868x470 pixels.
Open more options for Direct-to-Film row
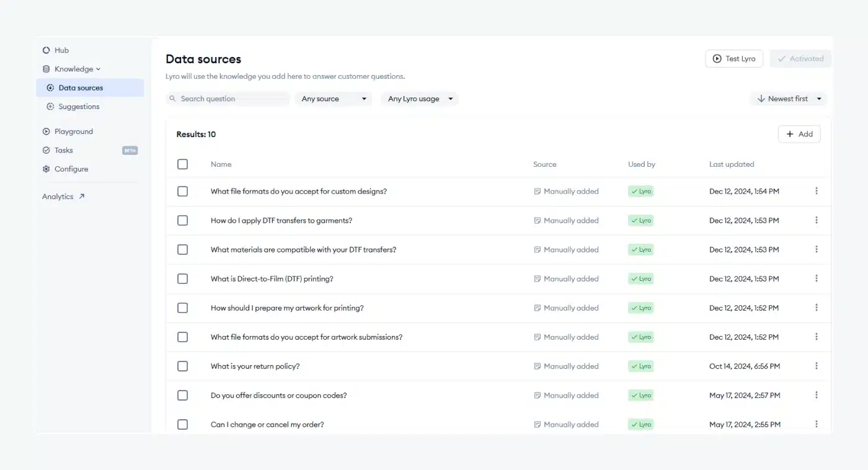tap(817, 278)
